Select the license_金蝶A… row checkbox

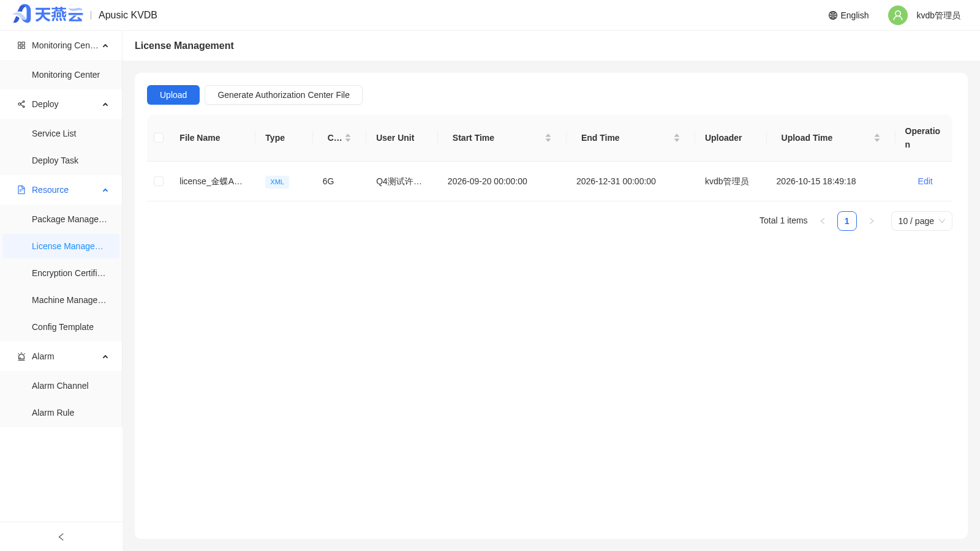tap(159, 181)
